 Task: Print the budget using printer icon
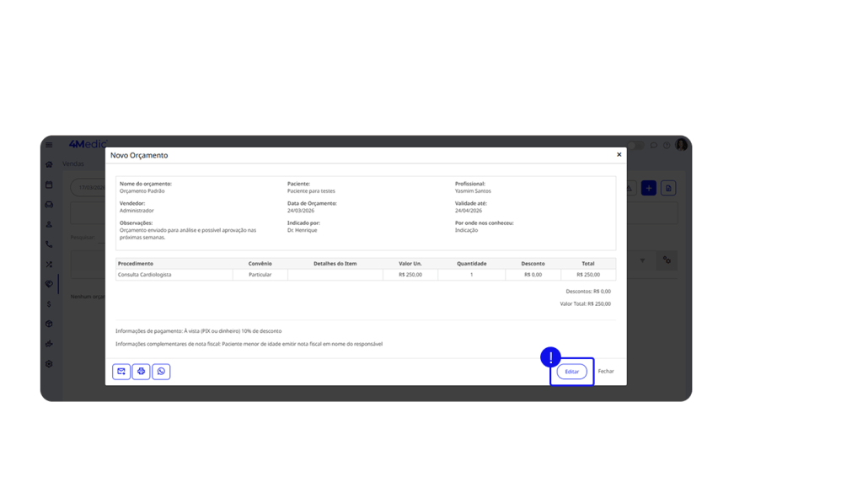tap(141, 371)
